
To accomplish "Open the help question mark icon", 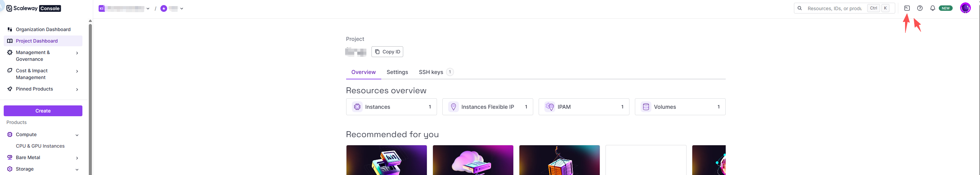I will 920,8.
